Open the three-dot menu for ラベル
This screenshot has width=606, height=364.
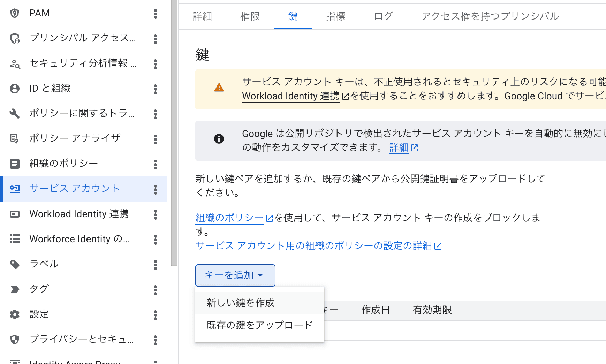point(156,265)
